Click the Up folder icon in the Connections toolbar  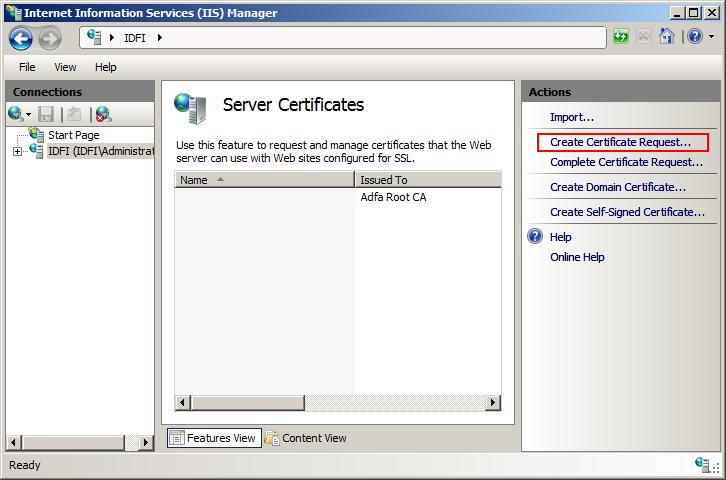[74, 114]
